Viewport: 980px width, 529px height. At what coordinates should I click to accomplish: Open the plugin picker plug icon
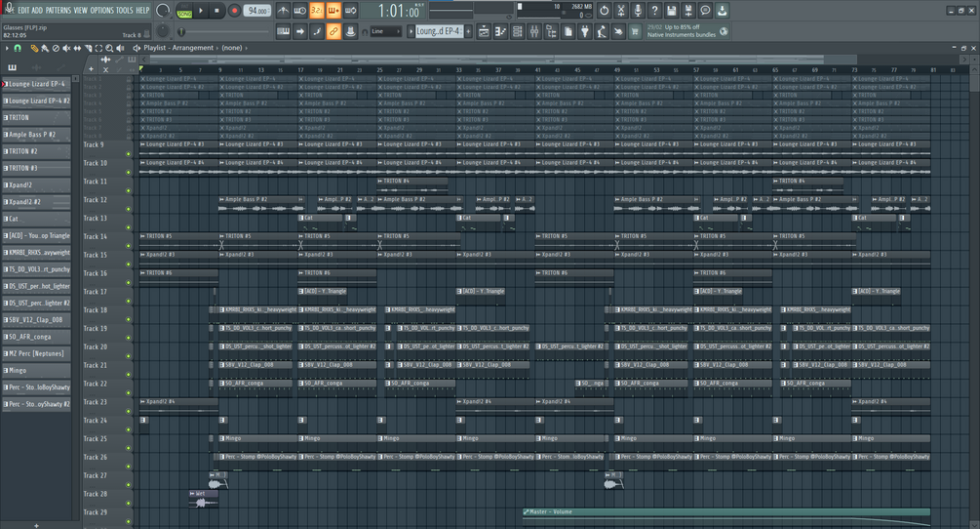pyautogui.click(x=585, y=31)
